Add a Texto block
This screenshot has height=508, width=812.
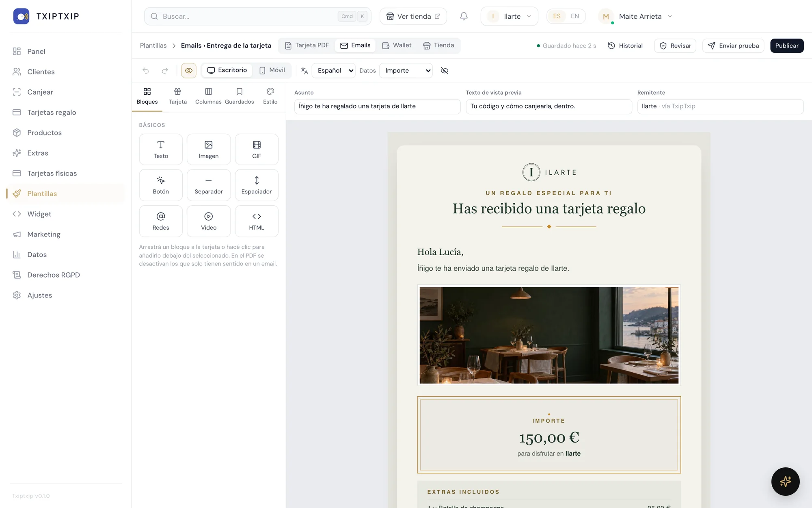pos(161,149)
